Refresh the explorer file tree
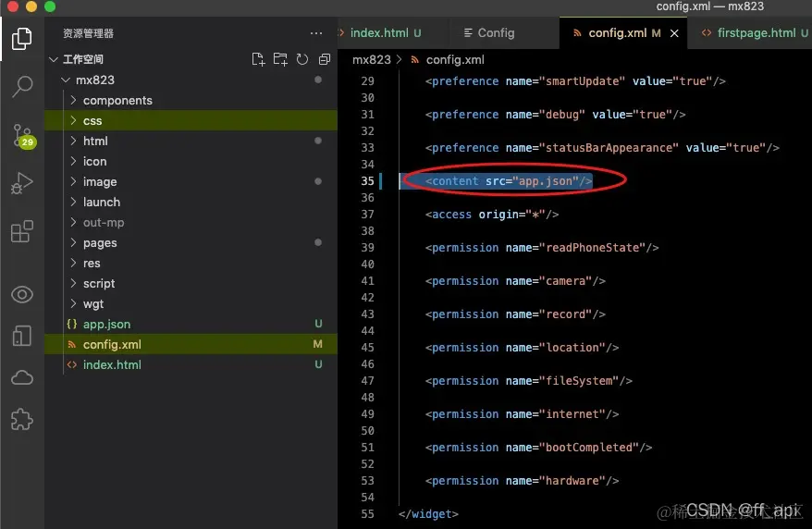This screenshot has width=812, height=529. click(302, 59)
